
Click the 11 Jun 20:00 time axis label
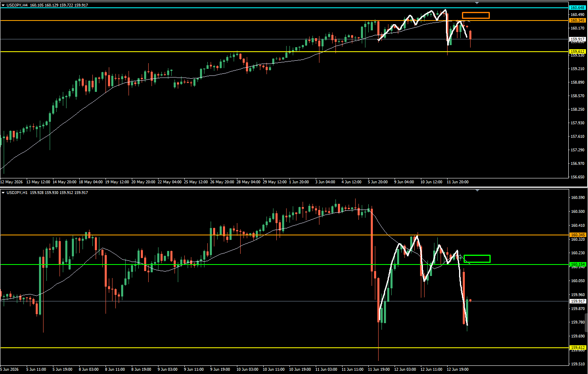pos(457,182)
